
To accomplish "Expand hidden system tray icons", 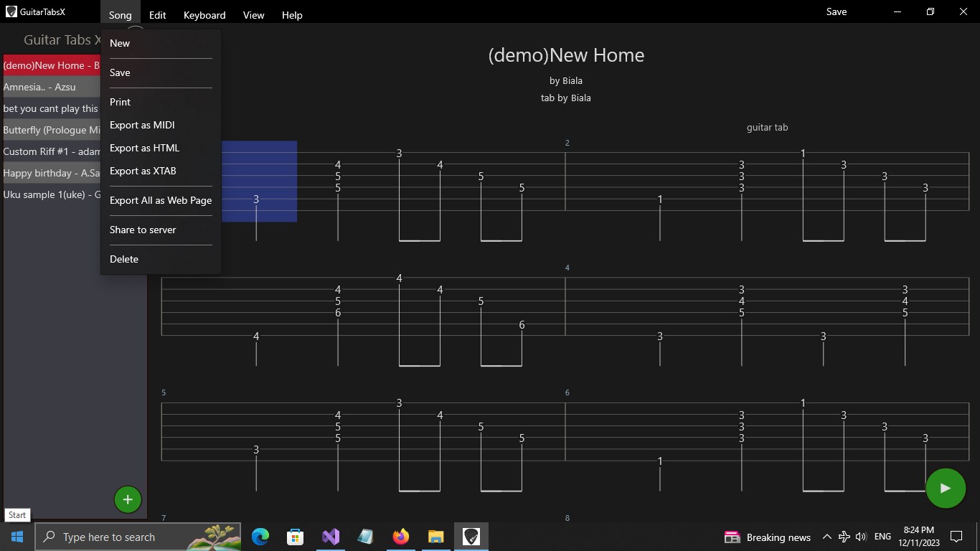I will pyautogui.click(x=826, y=537).
